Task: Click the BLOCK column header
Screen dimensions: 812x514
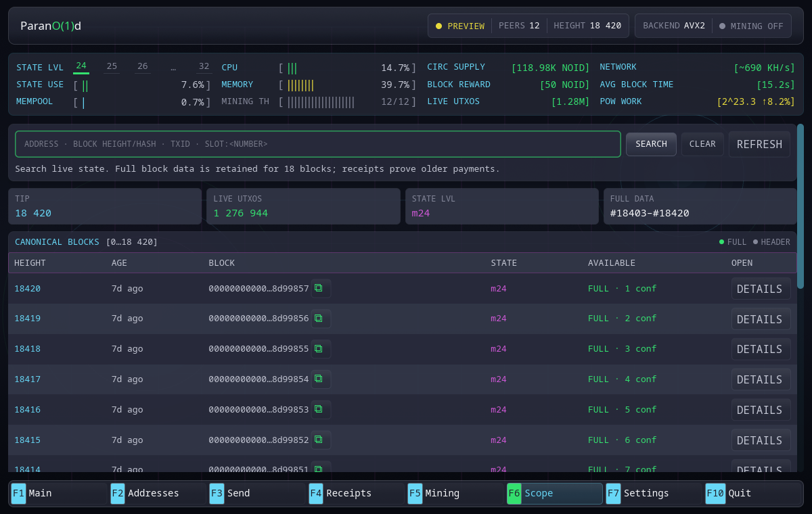Action: click(x=221, y=263)
